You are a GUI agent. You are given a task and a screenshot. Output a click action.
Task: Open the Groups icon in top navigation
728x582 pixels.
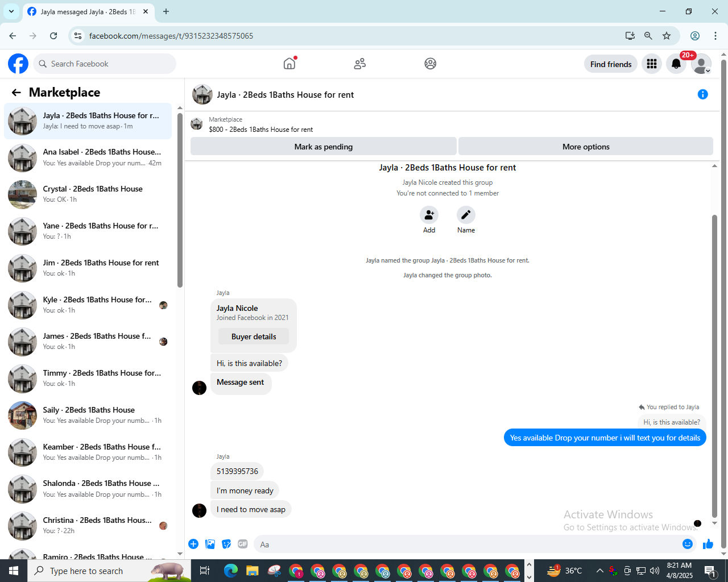[x=430, y=64]
